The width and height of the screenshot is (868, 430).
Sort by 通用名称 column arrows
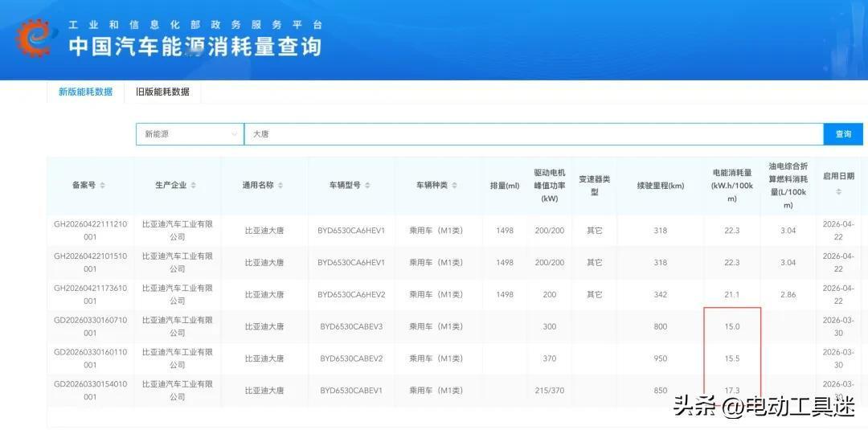click(x=280, y=186)
